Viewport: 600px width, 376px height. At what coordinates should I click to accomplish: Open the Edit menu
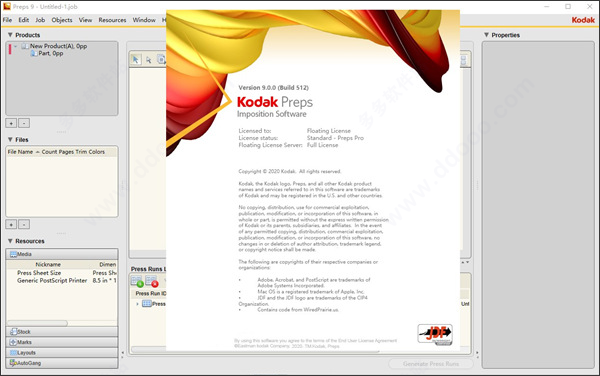pyautogui.click(x=24, y=20)
